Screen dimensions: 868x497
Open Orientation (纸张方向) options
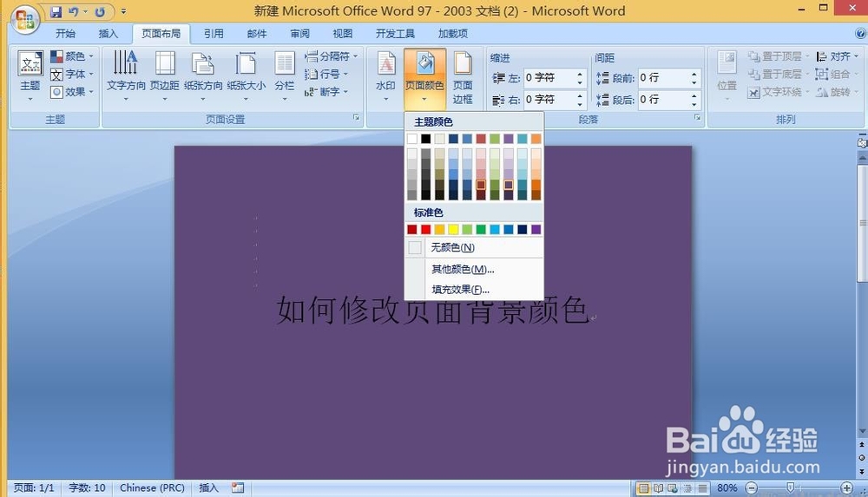pyautogui.click(x=202, y=75)
